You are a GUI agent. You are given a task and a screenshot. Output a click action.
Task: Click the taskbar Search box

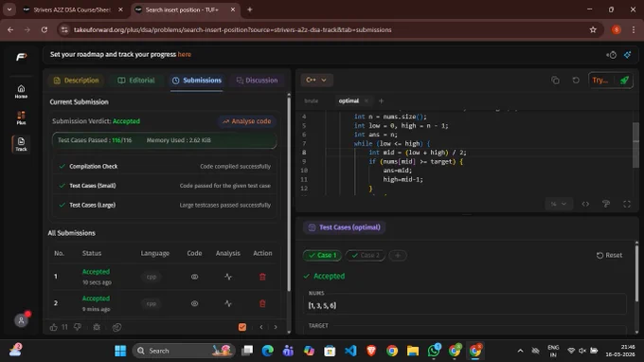point(184,351)
